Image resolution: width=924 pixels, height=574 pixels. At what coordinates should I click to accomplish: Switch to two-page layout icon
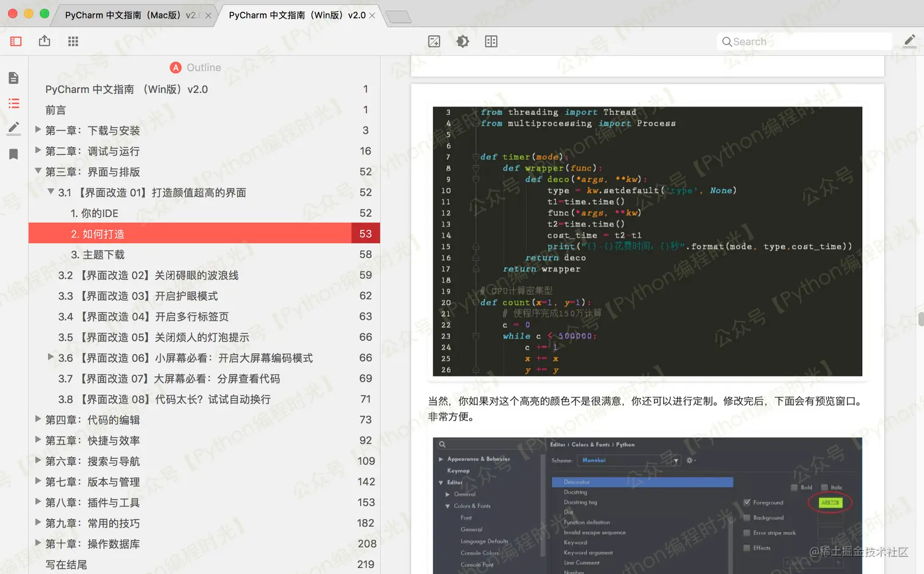(491, 41)
